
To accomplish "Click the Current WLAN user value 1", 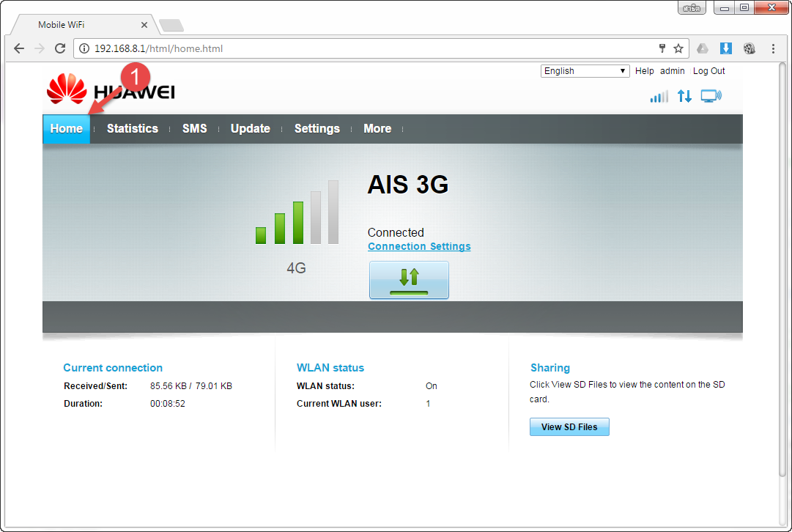I will [x=429, y=404].
